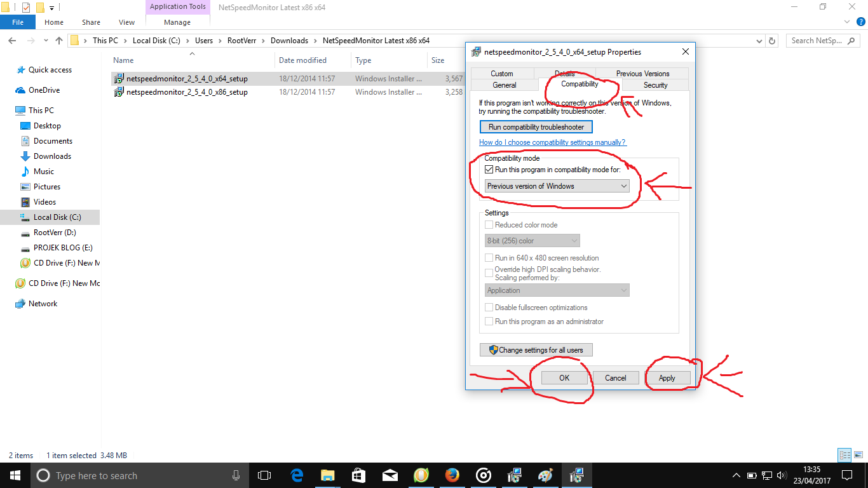
Task: Switch to large icons view in Explorer
Action: (x=857, y=455)
